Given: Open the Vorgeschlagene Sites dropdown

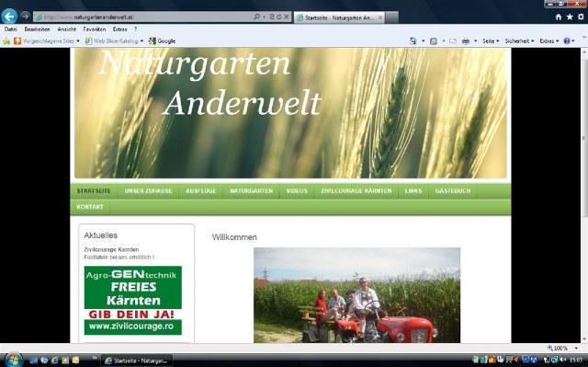Looking at the screenshot, I should pos(47,40).
